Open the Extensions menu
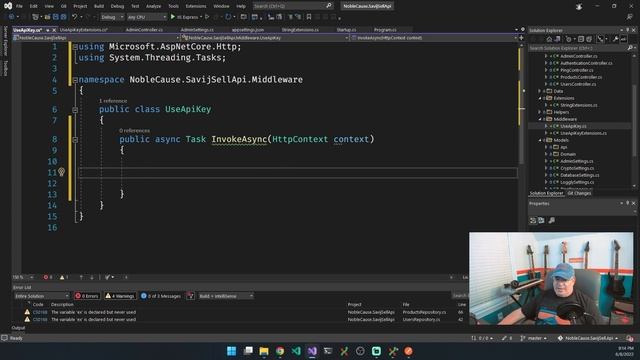This screenshot has width=640, height=360. 196,6
